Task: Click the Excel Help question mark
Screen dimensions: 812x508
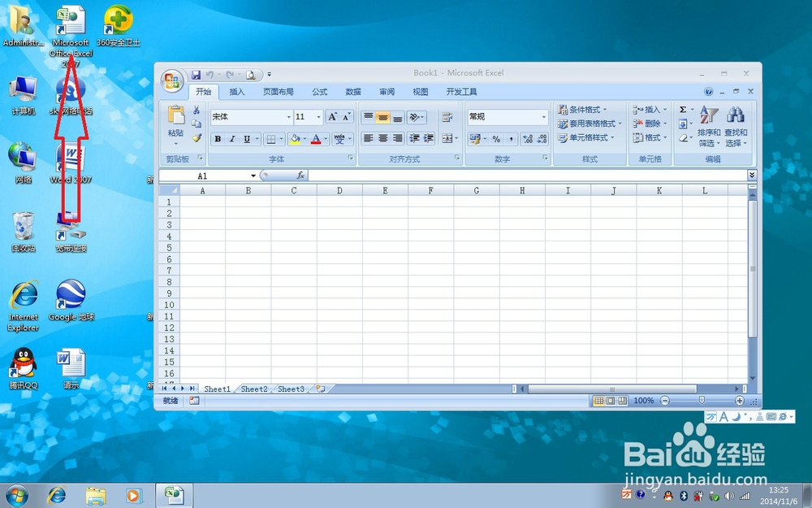Action: (708, 92)
